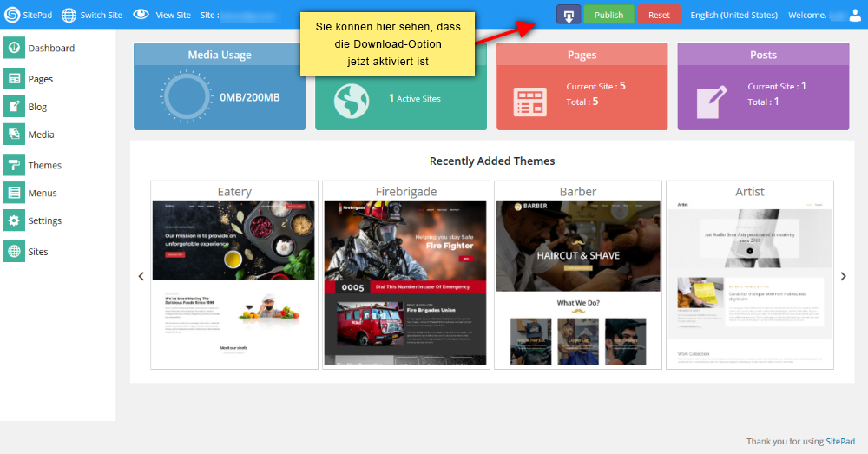Click the SitePad brand text
Screen dimensions: 868x454
coord(37,15)
